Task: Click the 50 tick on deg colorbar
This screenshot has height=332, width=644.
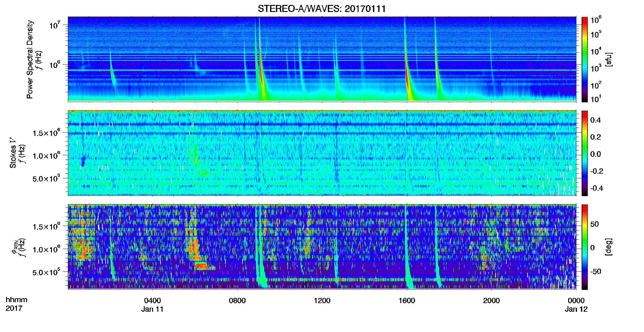Action: click(x=594, y=224)
